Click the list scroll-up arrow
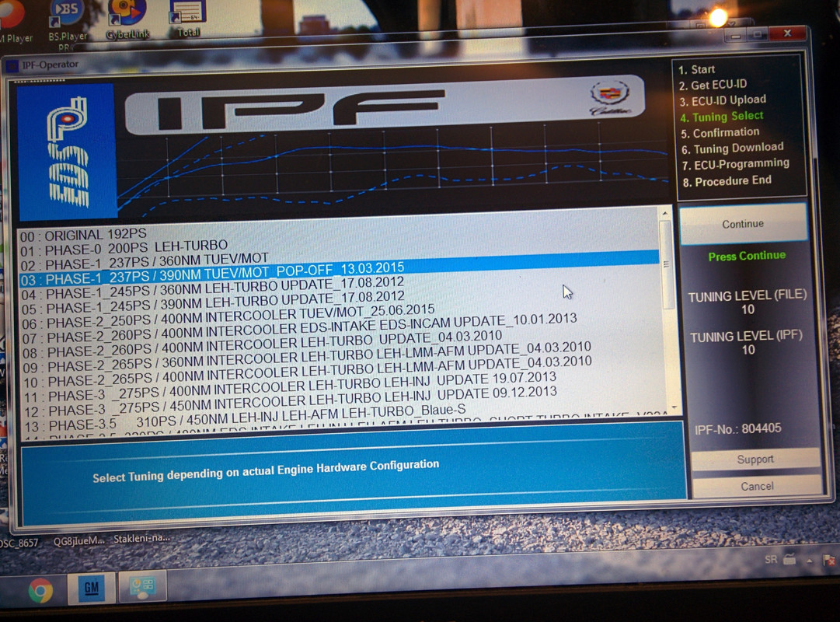The width and height of the screenshot is (840, 622). (x=665, y=213)
